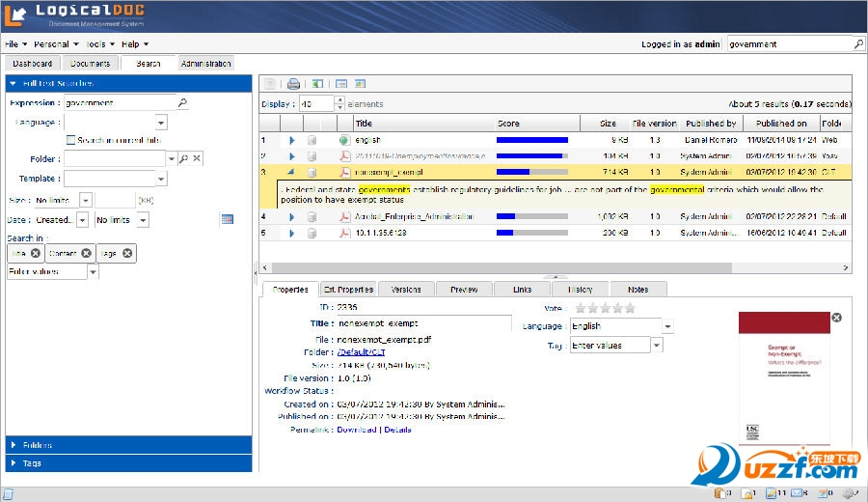The height and width of the screenshot is (502, 868).
Task: Enable Search in current folder checkbox
Action: (x=70, y=140)
